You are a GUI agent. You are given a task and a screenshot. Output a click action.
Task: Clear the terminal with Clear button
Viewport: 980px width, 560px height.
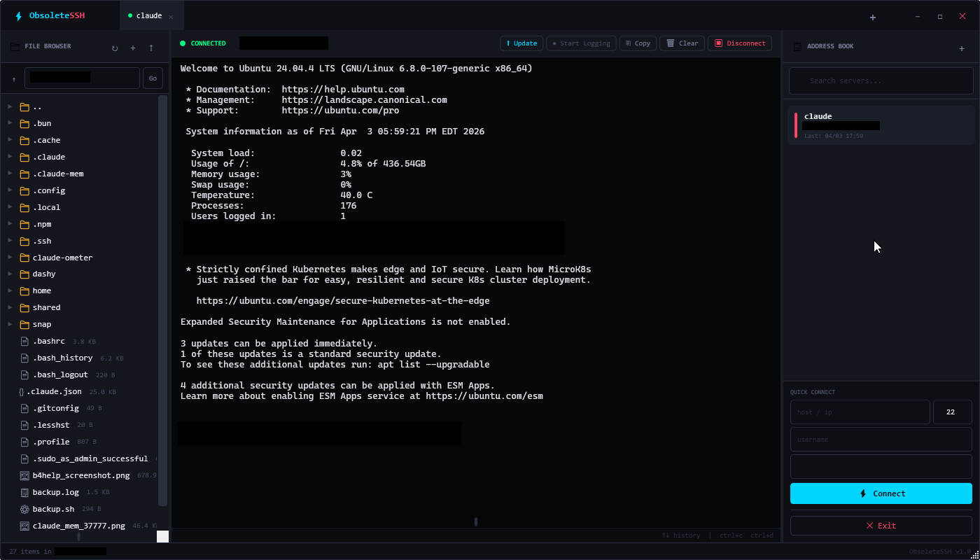(682, 43)
